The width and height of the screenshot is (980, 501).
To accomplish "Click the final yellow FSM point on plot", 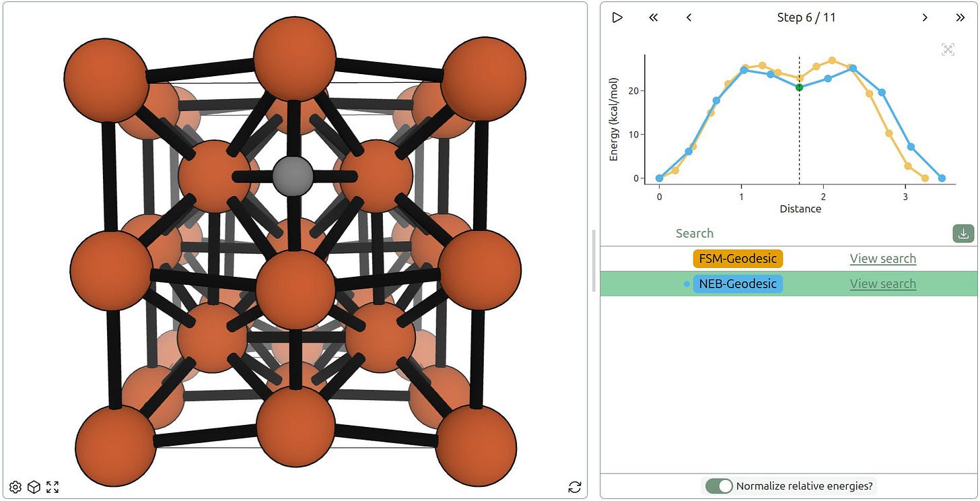I will 925,178.
